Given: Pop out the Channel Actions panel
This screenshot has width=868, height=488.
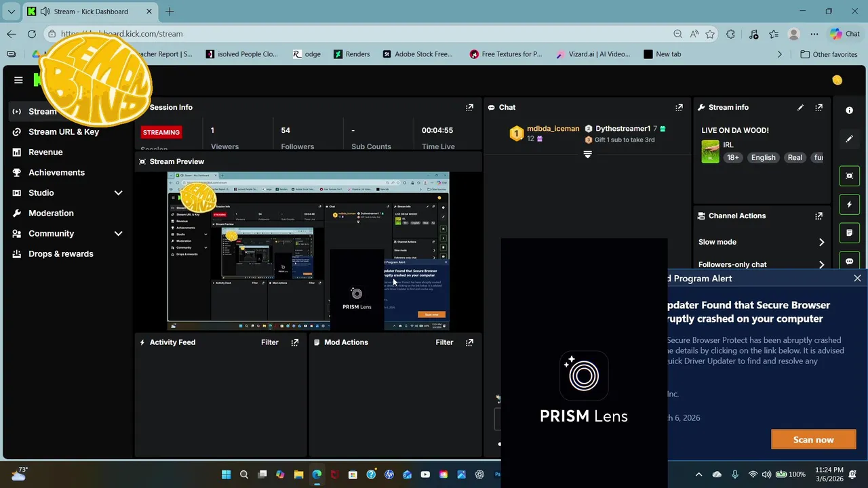Looking at the screenshot, I should (x=818, y=216).
